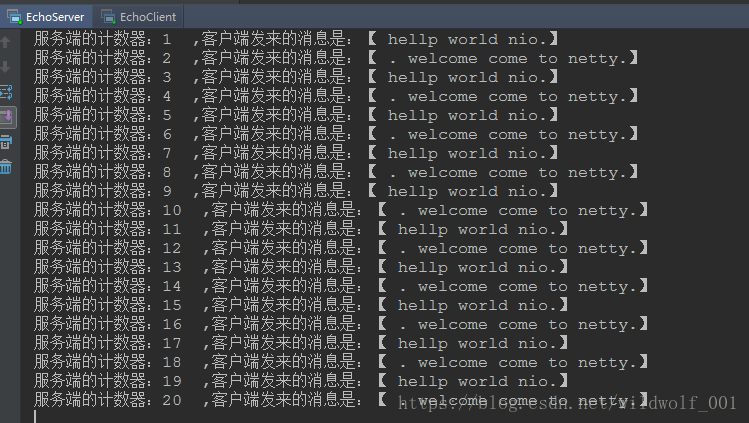
Task: Toggle soft-wrap for console output
Action: click(6, 92)
